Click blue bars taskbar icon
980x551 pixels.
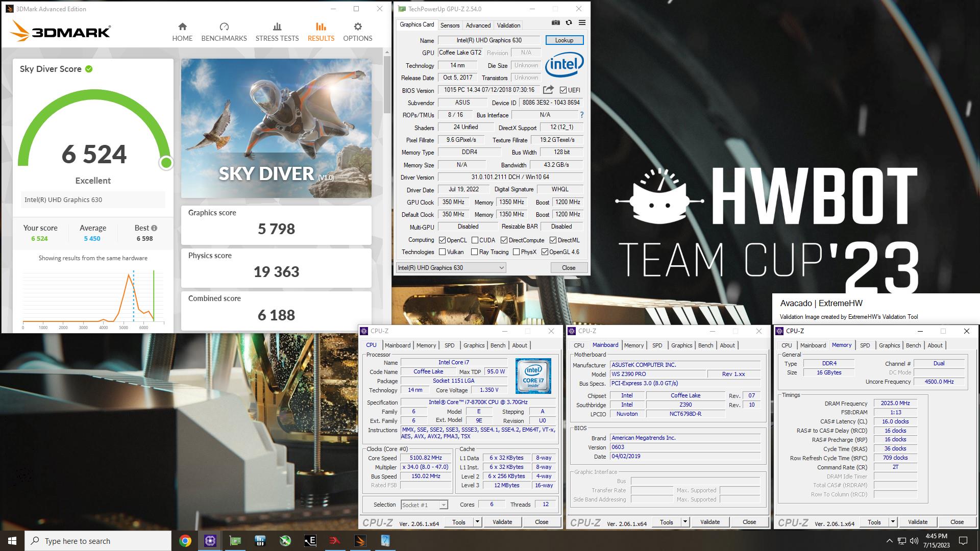point(260,541)
